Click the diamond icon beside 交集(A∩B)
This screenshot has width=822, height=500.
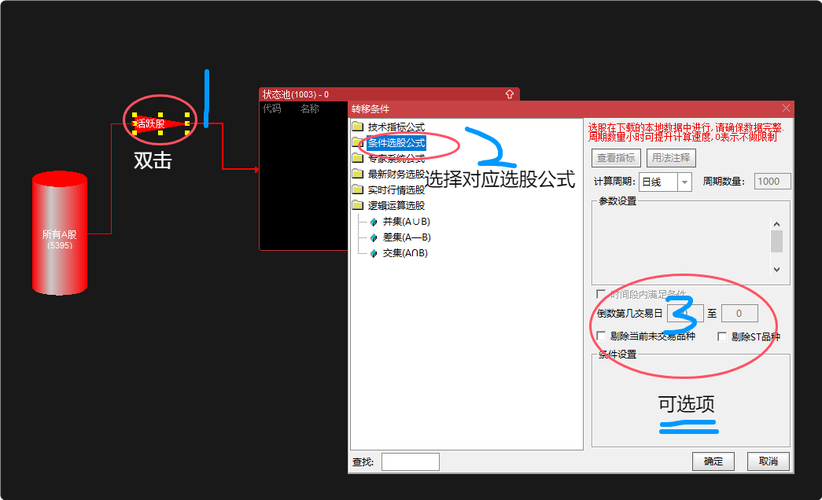[374, 253]
